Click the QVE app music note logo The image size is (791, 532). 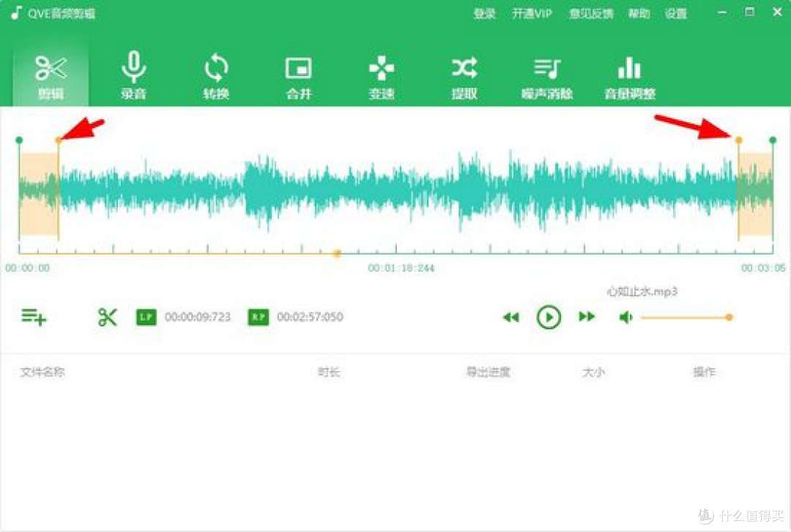pyautogui.click(x=17, y=13)
